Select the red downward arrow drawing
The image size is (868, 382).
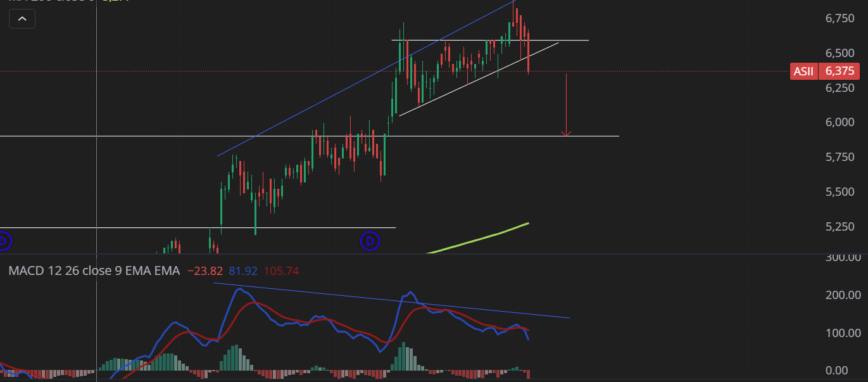(566, 105)
